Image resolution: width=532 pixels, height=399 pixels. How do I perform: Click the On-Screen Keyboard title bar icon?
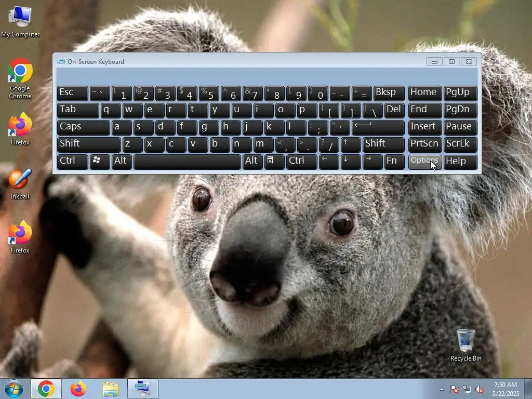click(x=61, y=62)
